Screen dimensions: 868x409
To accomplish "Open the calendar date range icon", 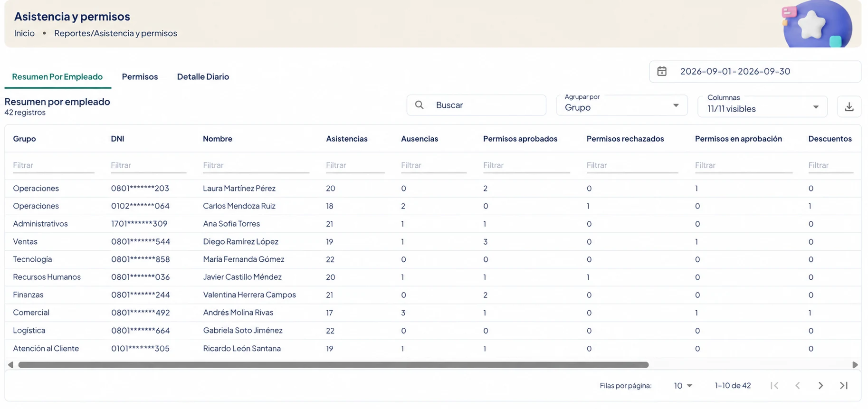I will (x=662, y=71).
